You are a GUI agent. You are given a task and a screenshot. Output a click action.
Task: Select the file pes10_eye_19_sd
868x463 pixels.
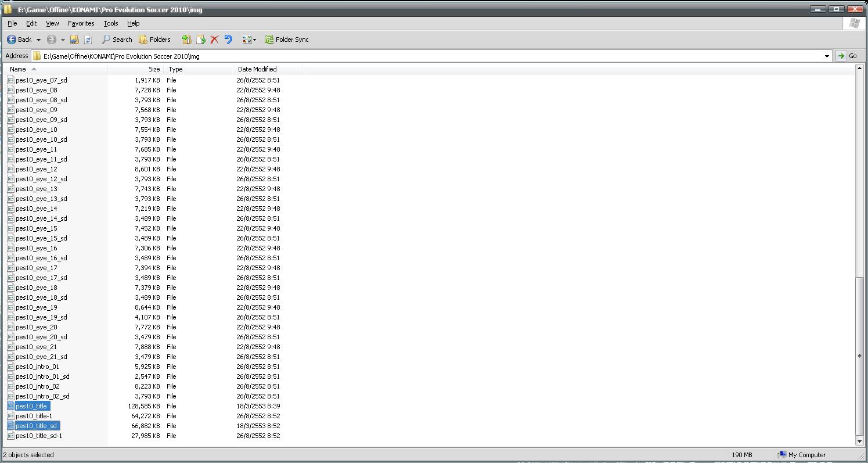coord(41,317)
